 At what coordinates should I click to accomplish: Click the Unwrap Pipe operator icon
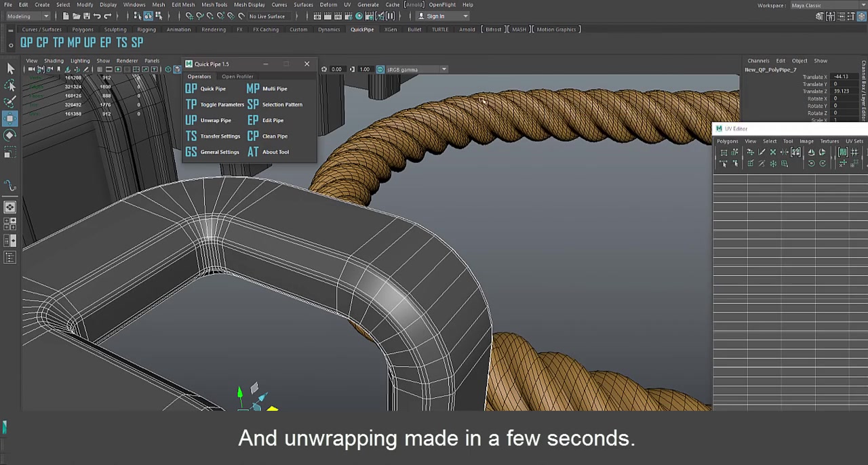point(191,121)
